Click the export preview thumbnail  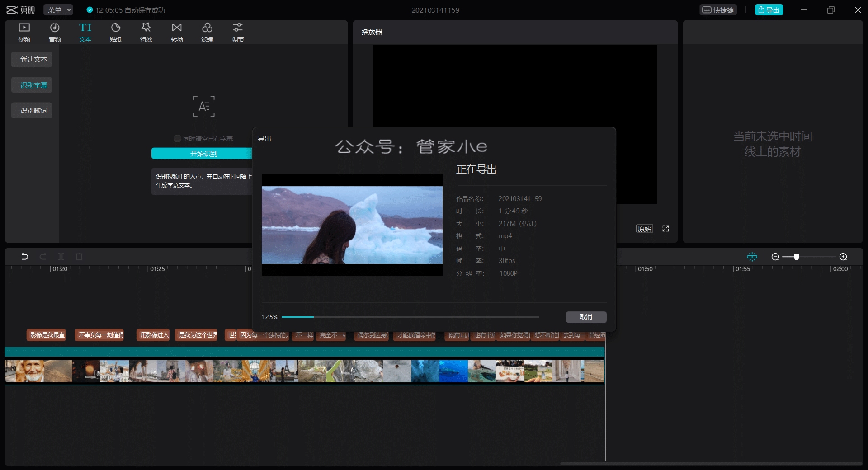pos(352,225)
